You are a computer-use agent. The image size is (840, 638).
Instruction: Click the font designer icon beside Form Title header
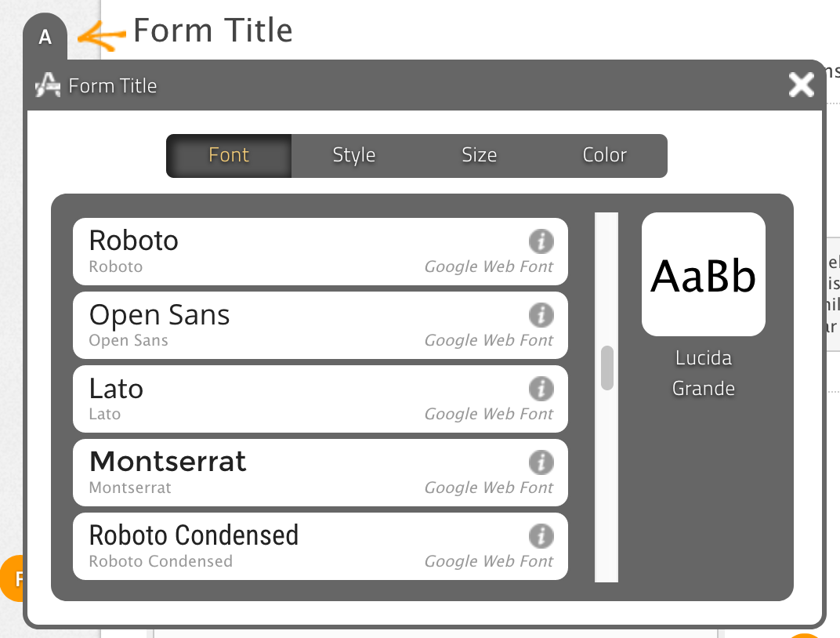pyautogui.click(x=48, y=85)
